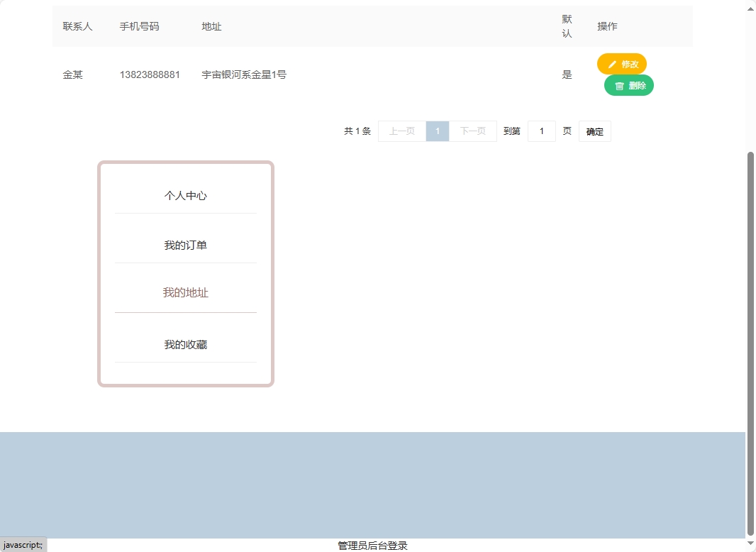Select page 1 in the pagination bar

click(x=438, y=131)
